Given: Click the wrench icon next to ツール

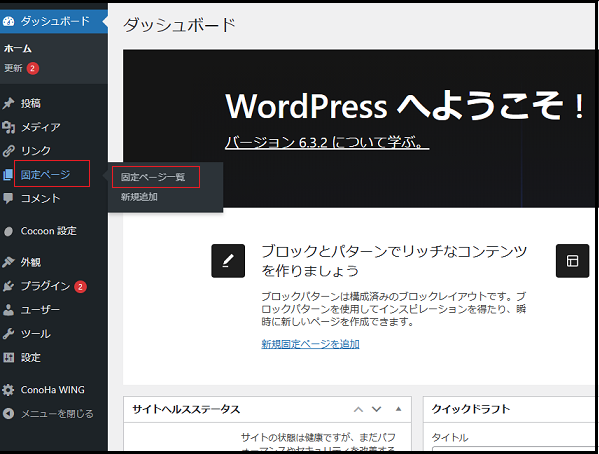Looking at the screenshot, I should coord(8,334).
